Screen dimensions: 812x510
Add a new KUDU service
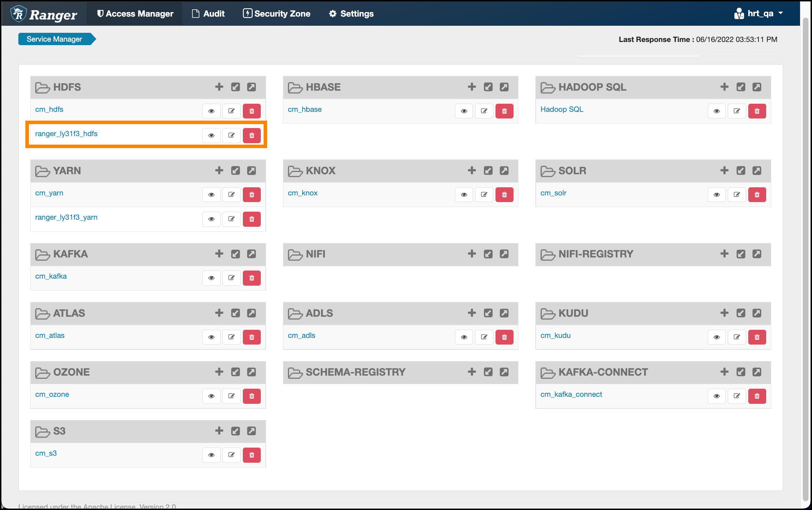pyautogui.click(x=724, y=313)
